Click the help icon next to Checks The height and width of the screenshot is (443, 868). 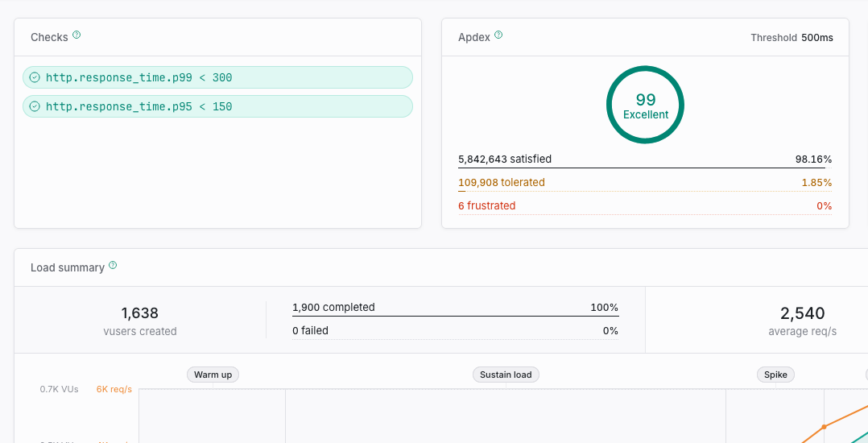coord(76,35)
